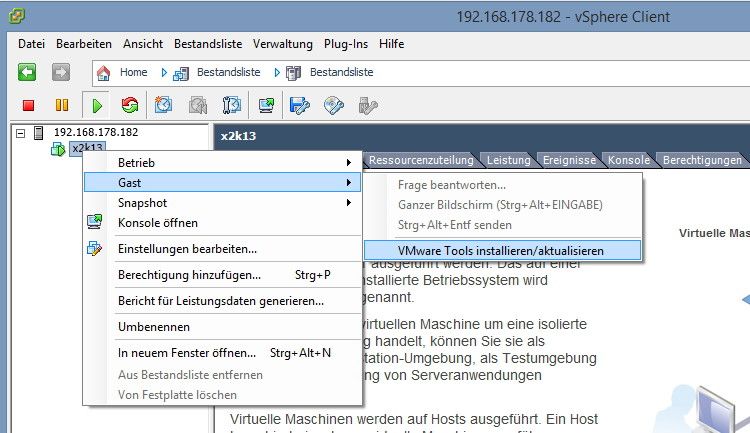This screenshot has height=433, width=750.
Task: Open the Plug-Ins menu
Action: [x=346, y=44]
